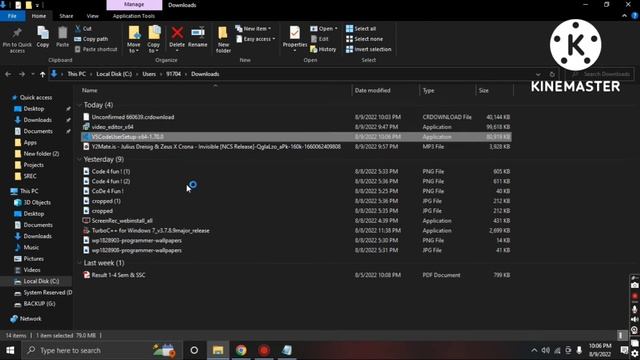The height and width of the screenshot is (360, 640).
Task: Click Copy path in ribbon
Action: [91, 39]
